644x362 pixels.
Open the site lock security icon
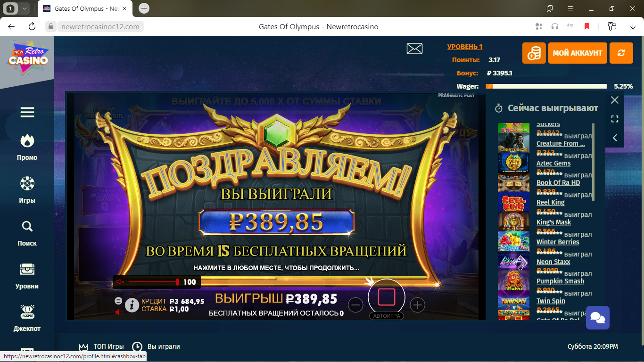[x=51, y=26]
